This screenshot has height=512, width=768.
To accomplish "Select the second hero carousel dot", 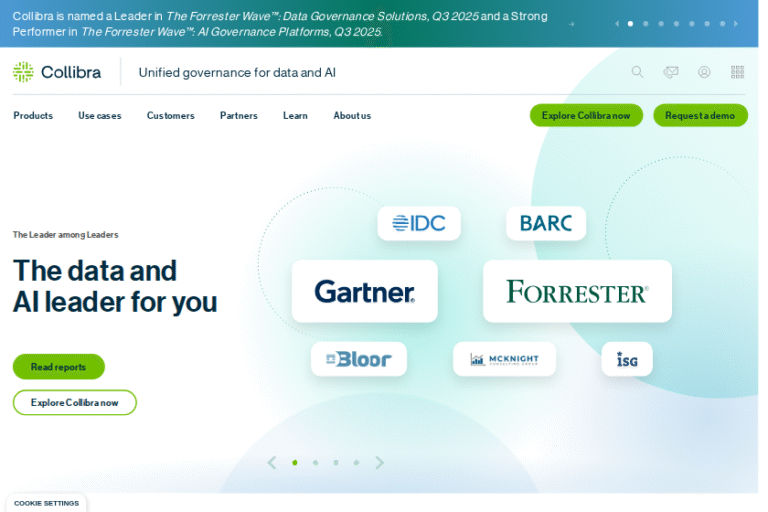I will pos(315,463).
